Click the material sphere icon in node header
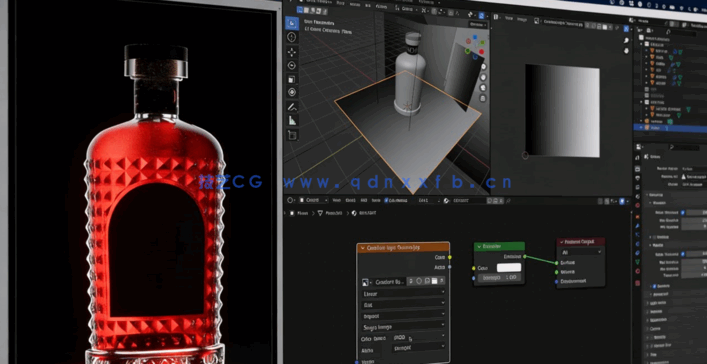Image resolution: width=707 pixels, height=364 pixels. (x=446, y=200)
